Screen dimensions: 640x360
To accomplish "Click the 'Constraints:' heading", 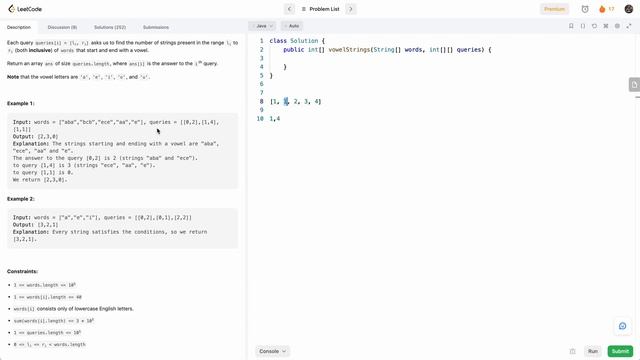I will point(22,271).
